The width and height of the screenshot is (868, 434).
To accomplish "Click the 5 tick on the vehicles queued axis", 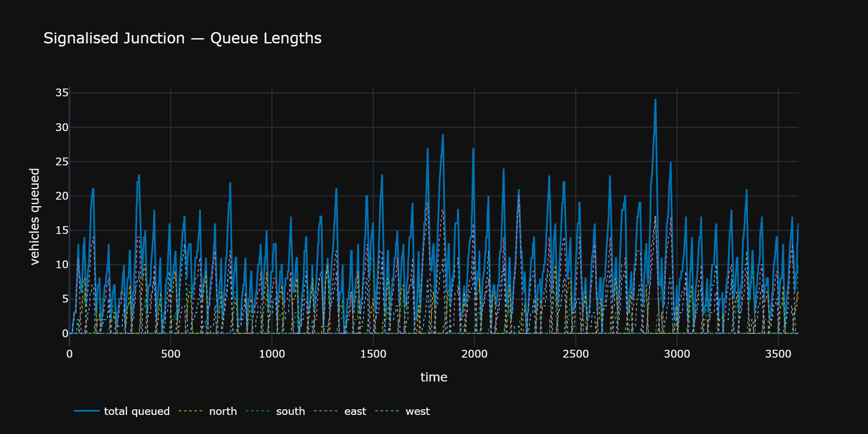I will pyautogui.click(x=66, y=299).
